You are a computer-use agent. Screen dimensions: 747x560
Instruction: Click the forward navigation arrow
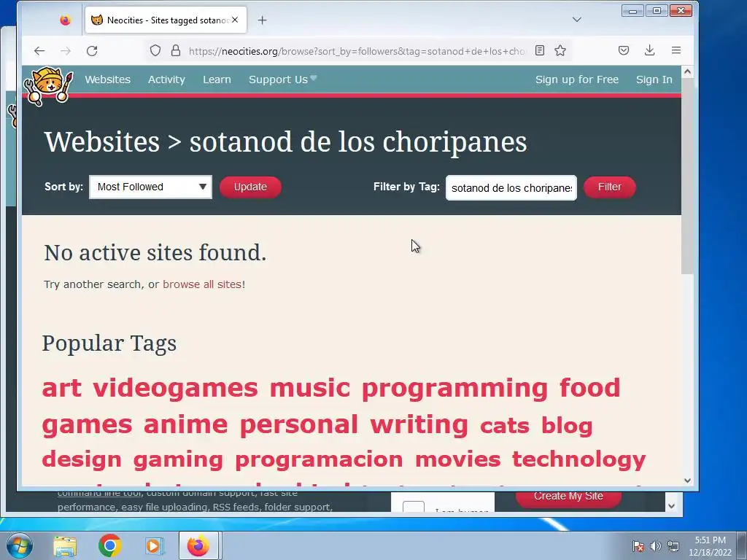point(66,50)
